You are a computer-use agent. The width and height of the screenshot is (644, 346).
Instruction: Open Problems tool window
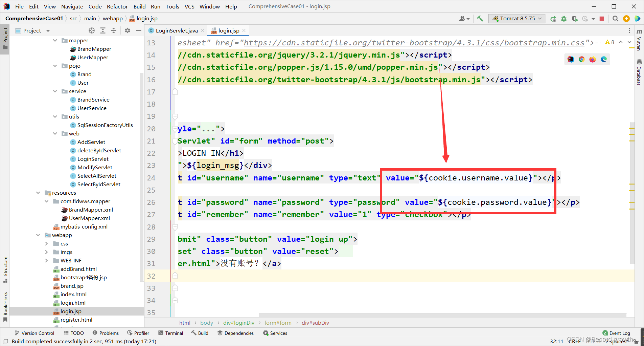click(x=106, y=333)
